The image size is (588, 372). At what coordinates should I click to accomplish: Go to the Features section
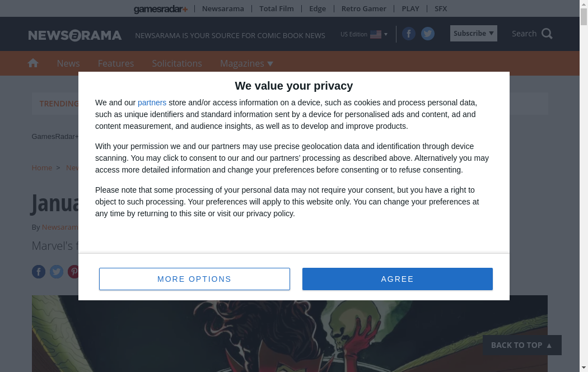(116, 63)
